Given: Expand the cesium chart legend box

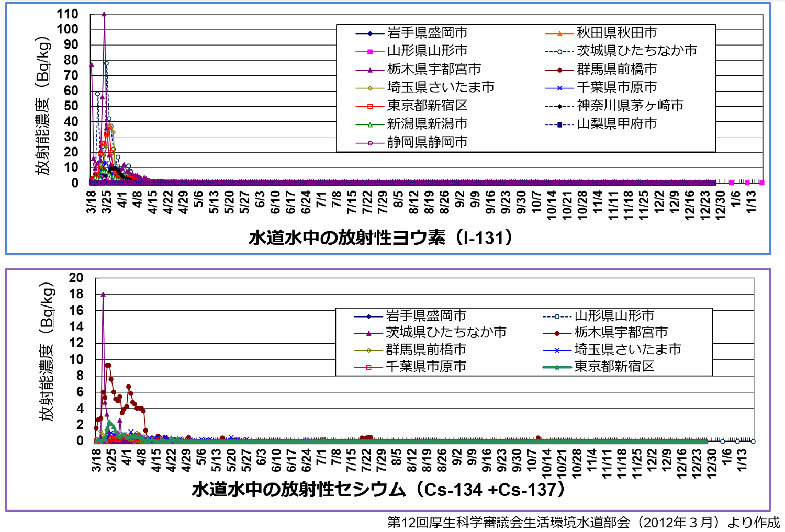Looking at the screenshot, I should click(523, 341).
